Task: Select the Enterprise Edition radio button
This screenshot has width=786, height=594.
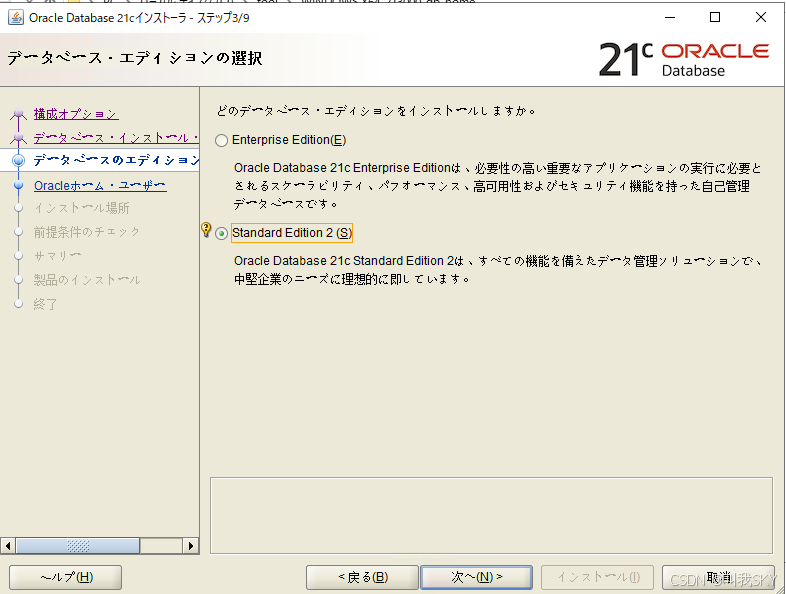Action: coord(222,140)
